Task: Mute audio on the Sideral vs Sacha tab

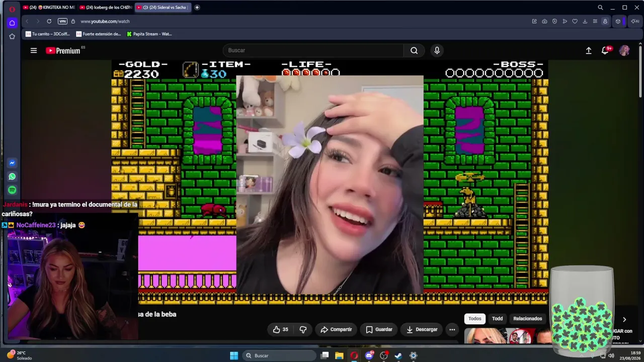Action: (x=145, y=8)
